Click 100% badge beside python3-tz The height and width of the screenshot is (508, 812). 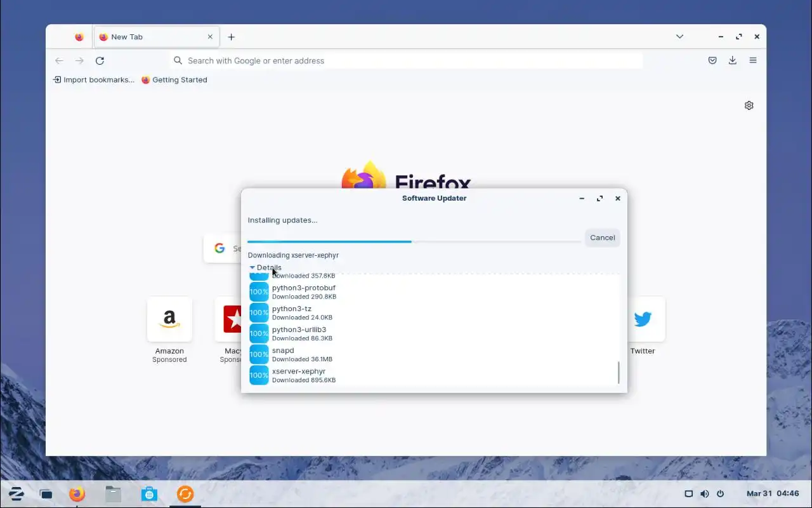point(259,313)
